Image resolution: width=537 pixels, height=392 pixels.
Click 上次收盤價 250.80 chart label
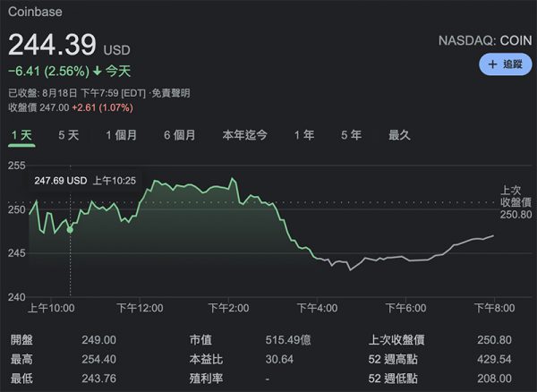pyautogui.click(x=516, y=202)
